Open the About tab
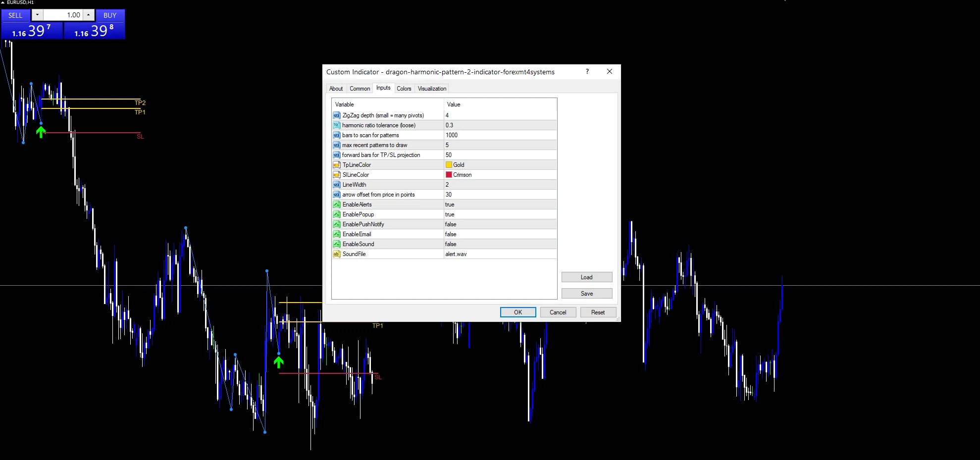 tap(336, 89)
